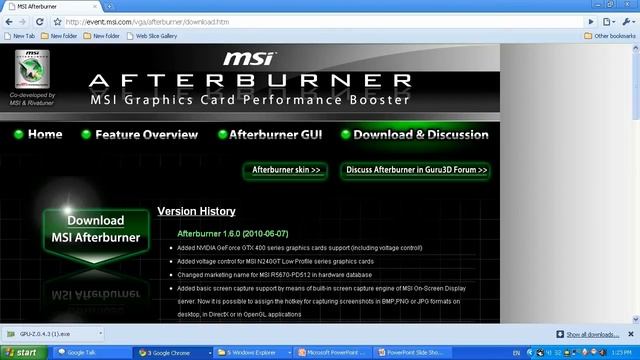This screenshot has width=640, height=360.
Task: Open the Windows start button
Action: tap(23, 352)
